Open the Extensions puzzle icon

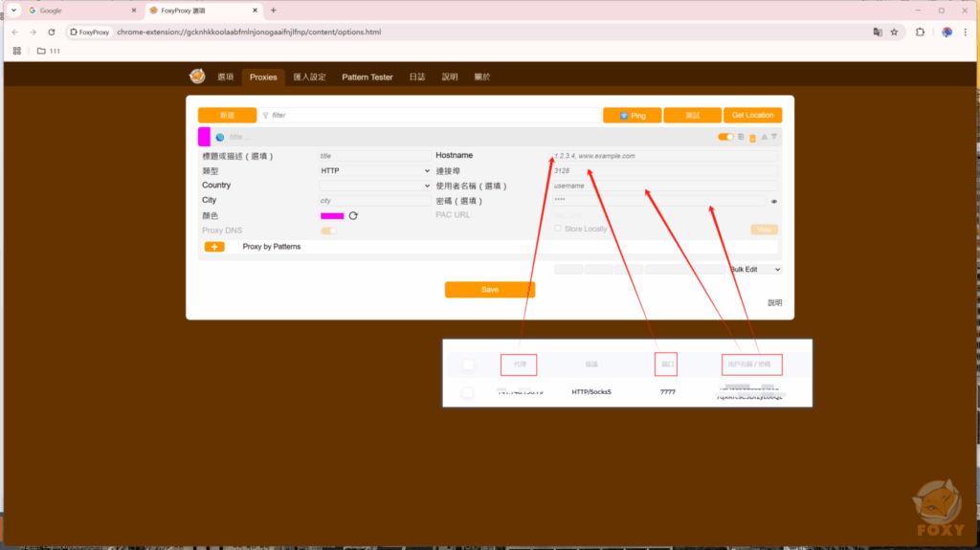[x=920, y=32]
